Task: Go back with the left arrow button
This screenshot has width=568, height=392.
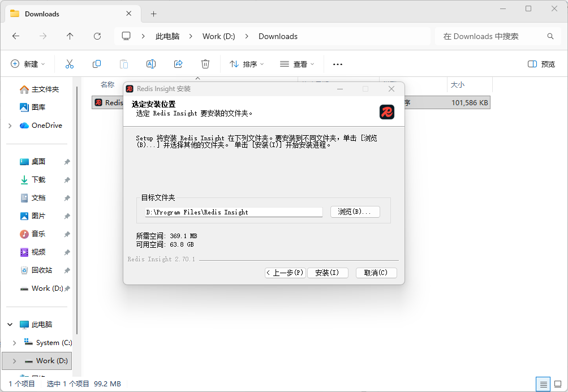Action: point(16,36)
